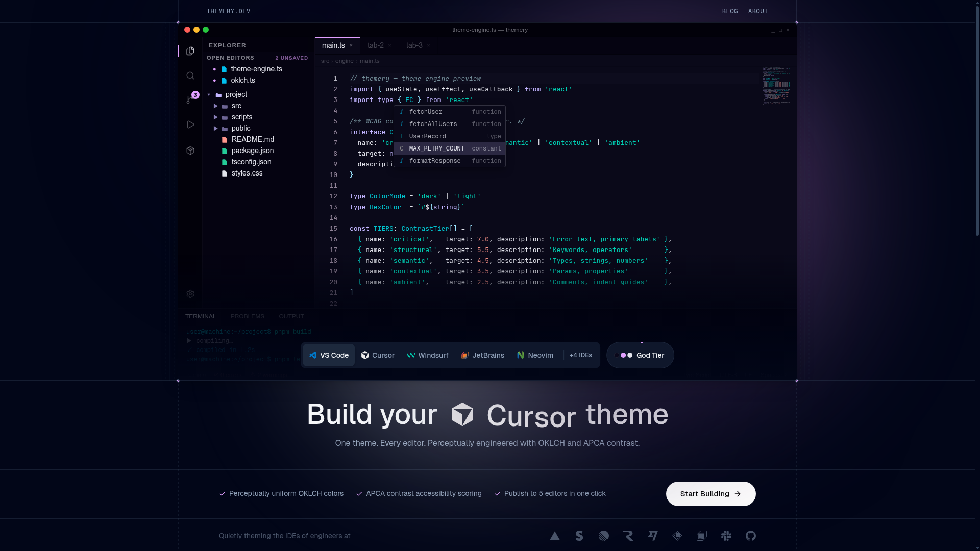Click the R-shaped company logo

coord(628,536)
